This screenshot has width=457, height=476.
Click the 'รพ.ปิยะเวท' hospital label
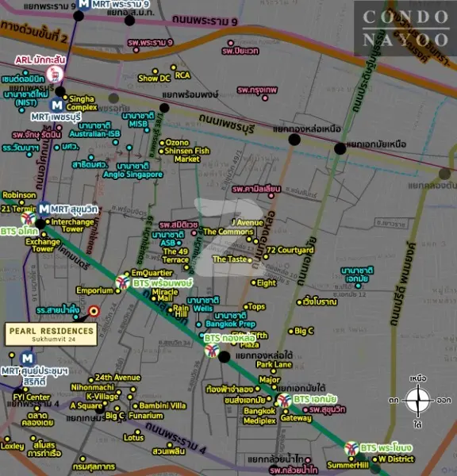(240, 51)
